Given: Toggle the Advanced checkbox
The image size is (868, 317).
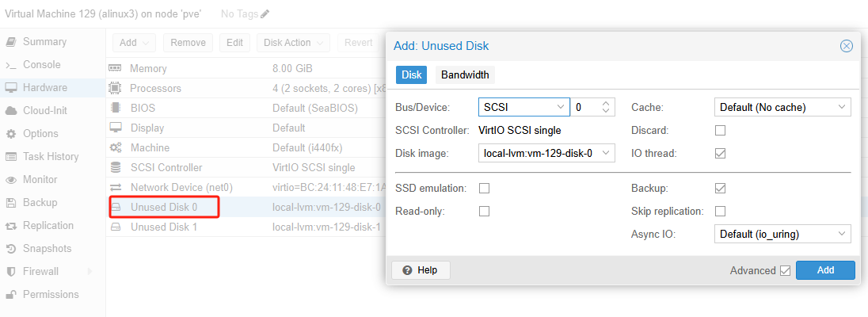Looking at the screenshot, I should [786, 271].
